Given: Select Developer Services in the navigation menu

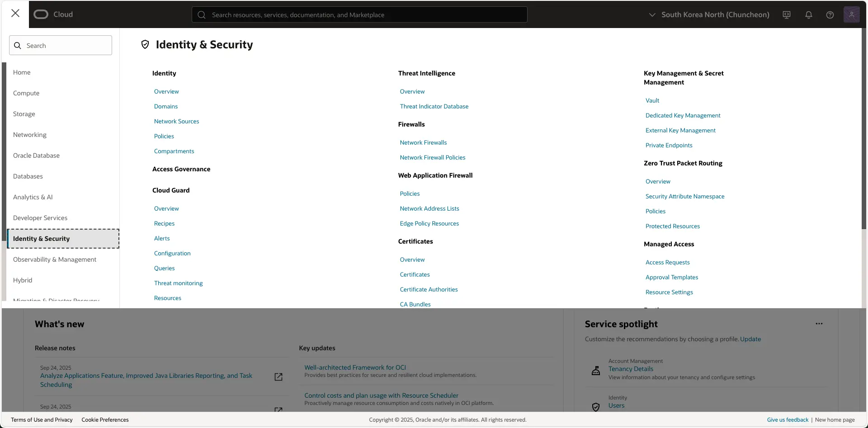Looking at the screenshot, I should pyautogui.click(x=40, y=218).
